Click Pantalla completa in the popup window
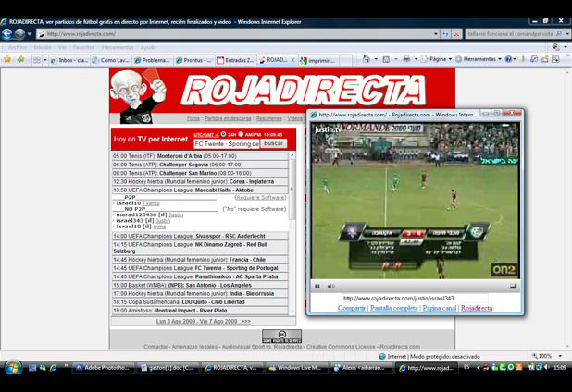 click(x=394, y=308)
